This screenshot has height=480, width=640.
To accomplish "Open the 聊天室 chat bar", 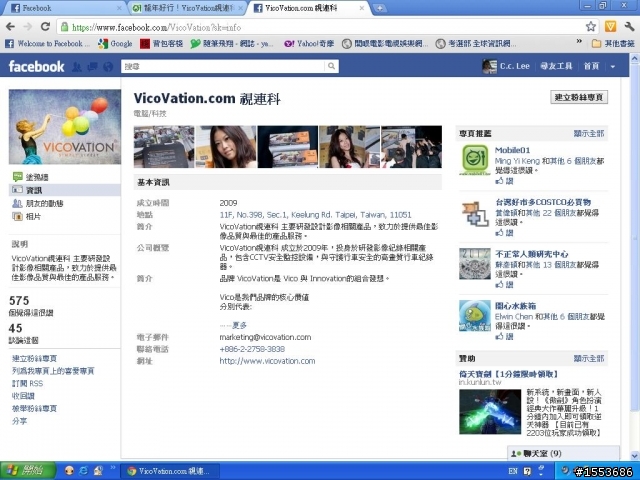I will pos(563,453).
